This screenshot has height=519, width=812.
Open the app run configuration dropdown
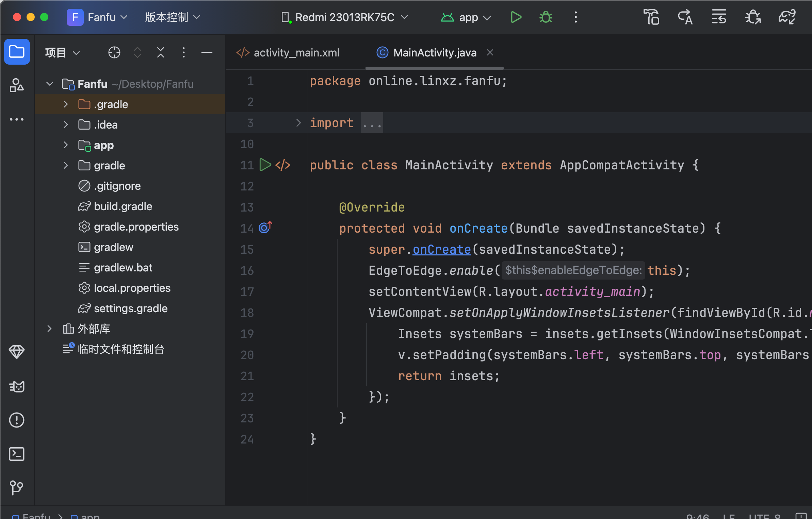466,17
